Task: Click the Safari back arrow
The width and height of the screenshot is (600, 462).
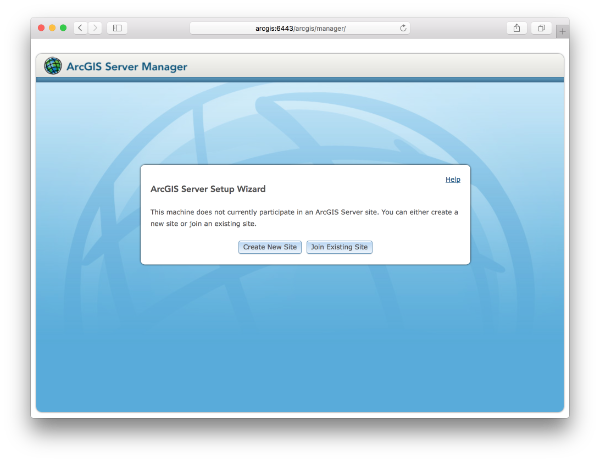Action: click(80, 28)
